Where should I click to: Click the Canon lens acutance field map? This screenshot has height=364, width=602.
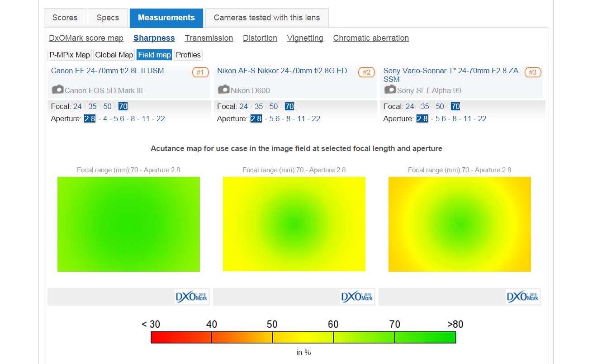(128, 224)
